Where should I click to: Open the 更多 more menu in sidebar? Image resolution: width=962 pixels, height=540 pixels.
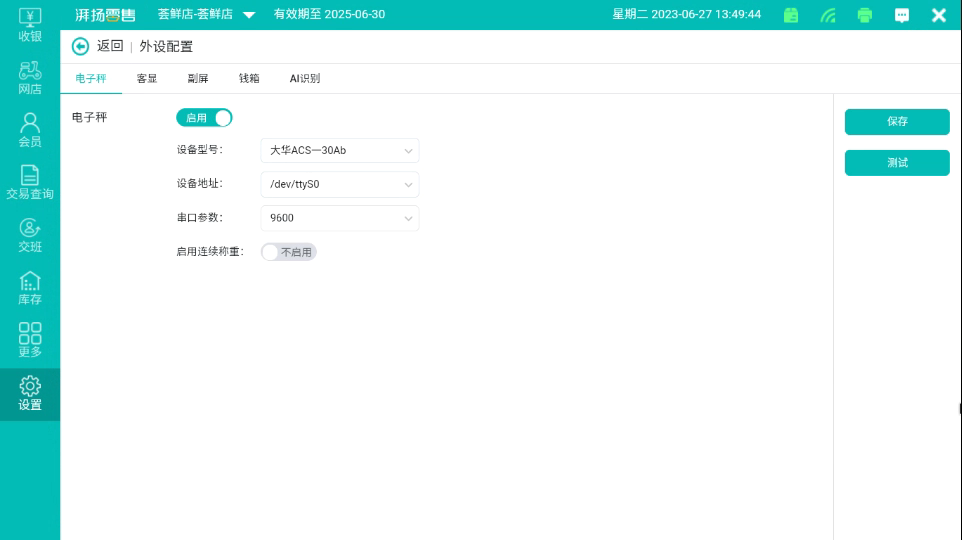pyautogui.click(x=30, y=340)
